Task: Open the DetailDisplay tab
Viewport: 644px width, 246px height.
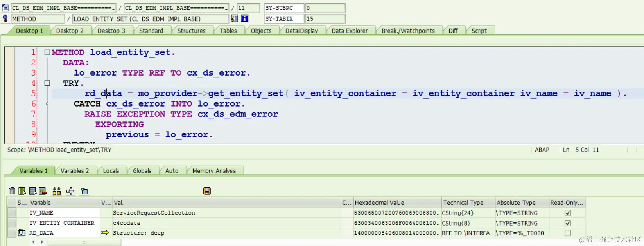Action: pos(301,31)
